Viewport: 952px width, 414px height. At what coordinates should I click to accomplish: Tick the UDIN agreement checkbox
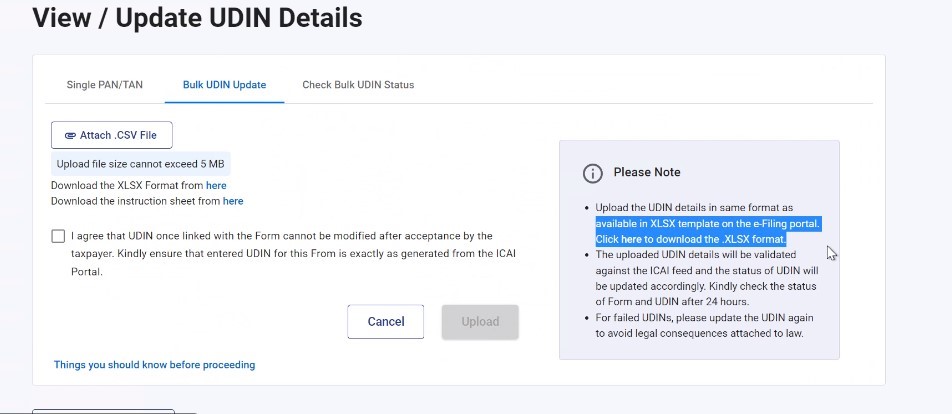pos(58,237)
